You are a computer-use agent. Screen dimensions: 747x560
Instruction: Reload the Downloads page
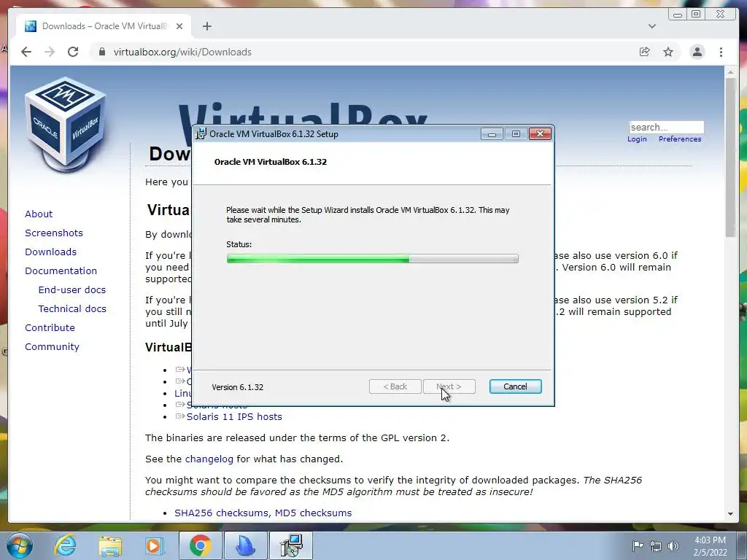click(x=73, y=52)
